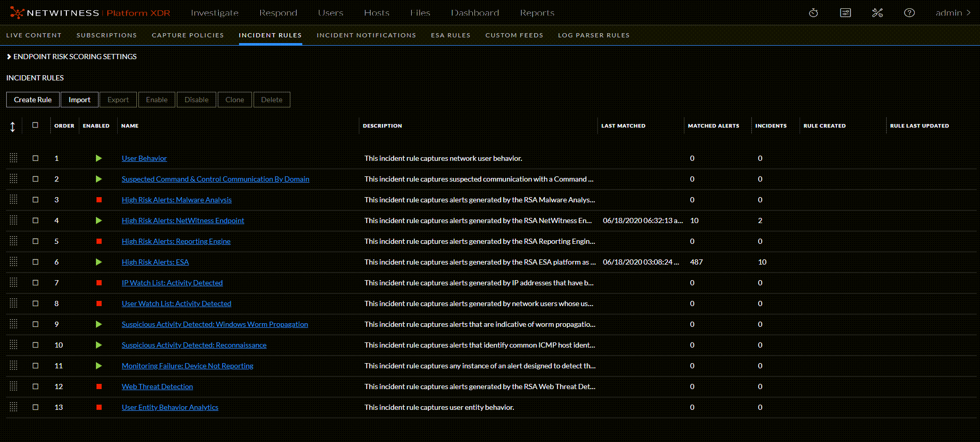
Task: Switch to the Log Parser Rules tab
Action: (594, 35)
